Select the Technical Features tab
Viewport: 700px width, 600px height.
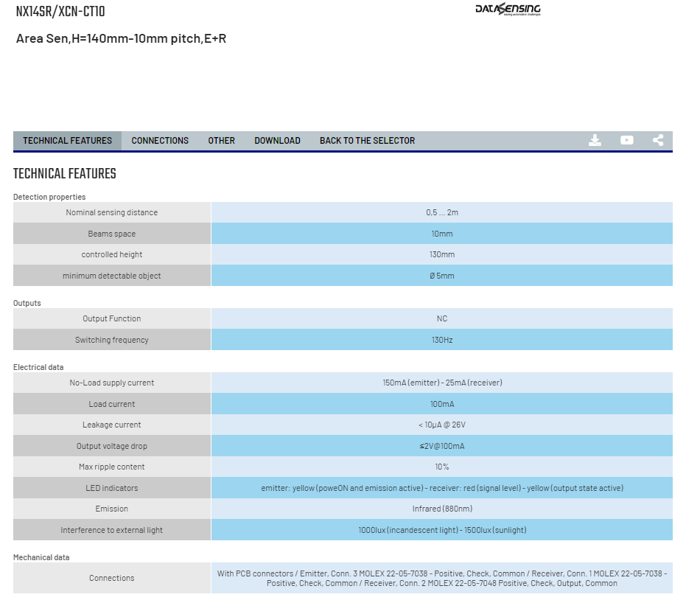pyautogui.click(x=67, y=141)
